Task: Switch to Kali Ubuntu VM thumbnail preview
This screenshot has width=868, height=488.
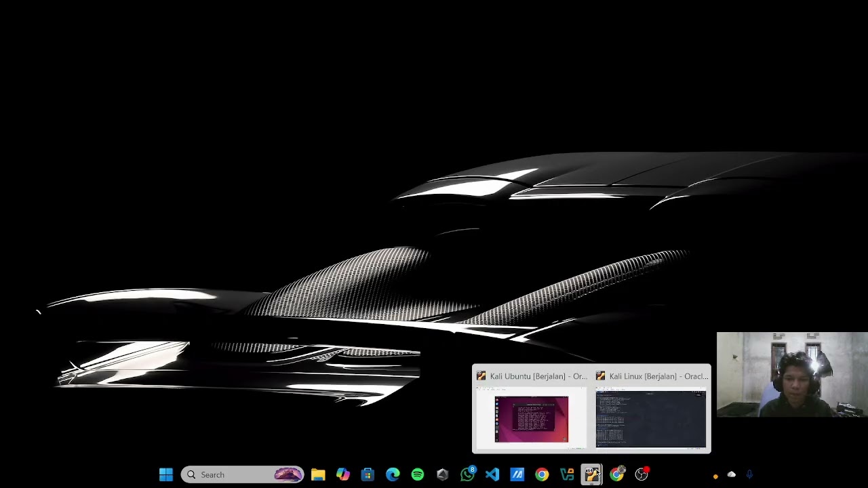Action: point(532,420)
